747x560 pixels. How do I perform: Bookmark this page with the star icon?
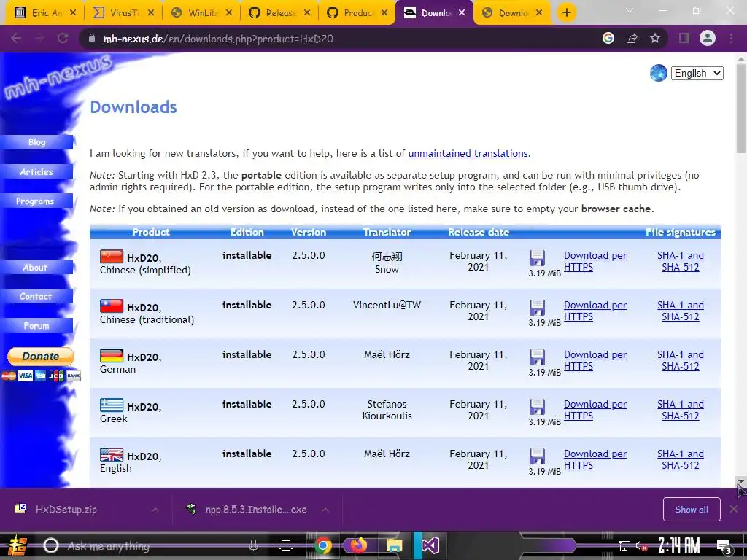pyautogui.click(x=655, y=38)
